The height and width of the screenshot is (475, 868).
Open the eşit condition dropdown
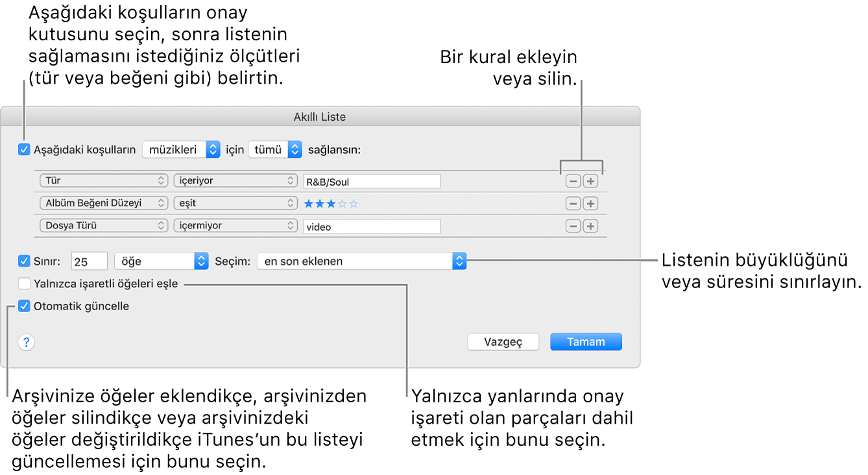click(x=235, y=204)
